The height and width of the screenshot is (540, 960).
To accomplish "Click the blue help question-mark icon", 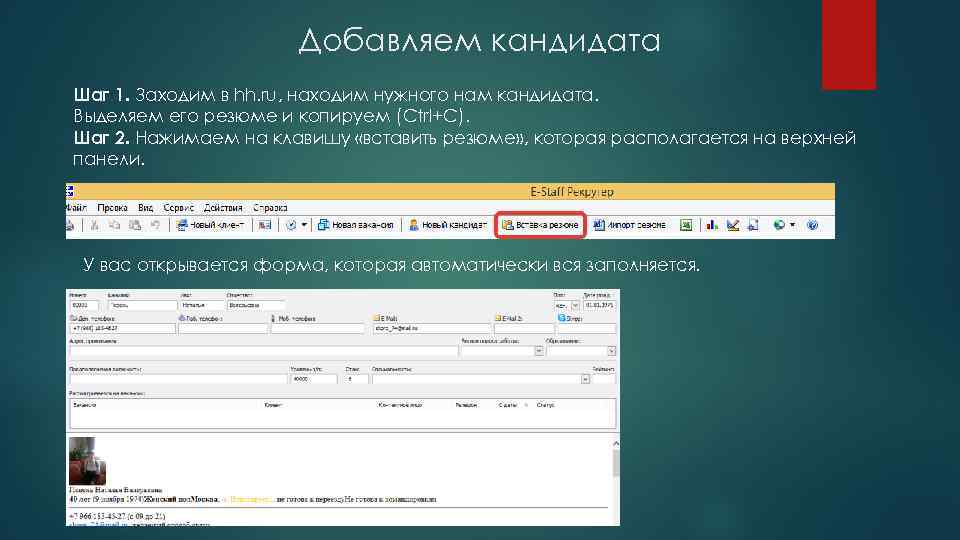I will pyautogui.click(x=812, y=225).
